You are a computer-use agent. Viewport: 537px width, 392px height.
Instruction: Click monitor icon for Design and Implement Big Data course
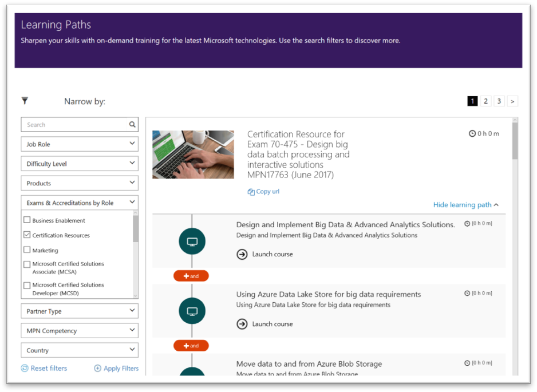pos(192,241)
